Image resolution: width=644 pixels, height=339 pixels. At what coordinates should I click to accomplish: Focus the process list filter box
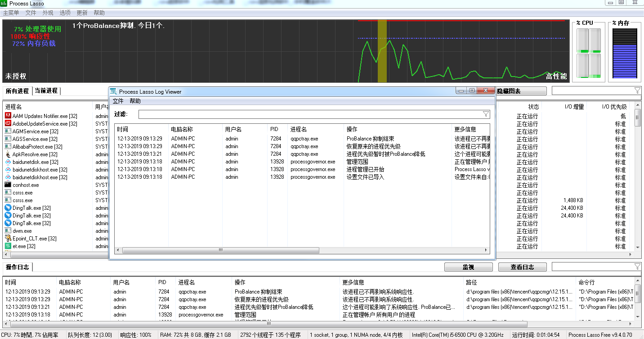click(x=596, y=91)
